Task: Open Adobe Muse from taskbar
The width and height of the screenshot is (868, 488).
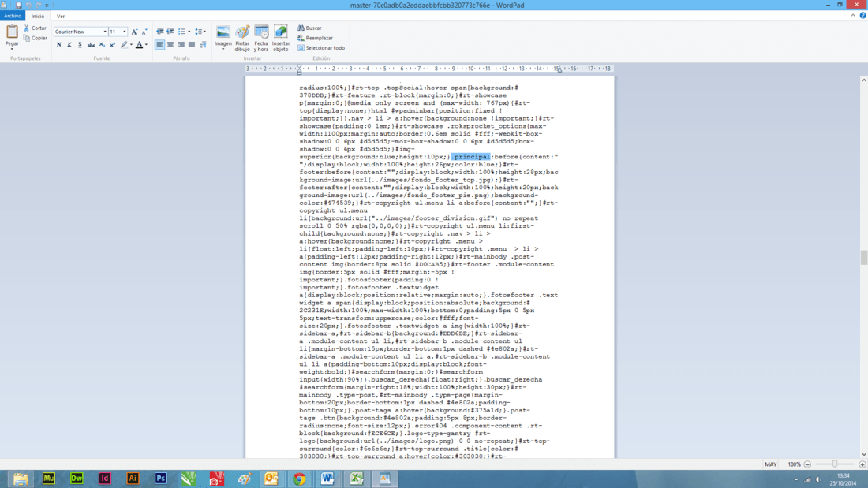Action: [49, 479]
